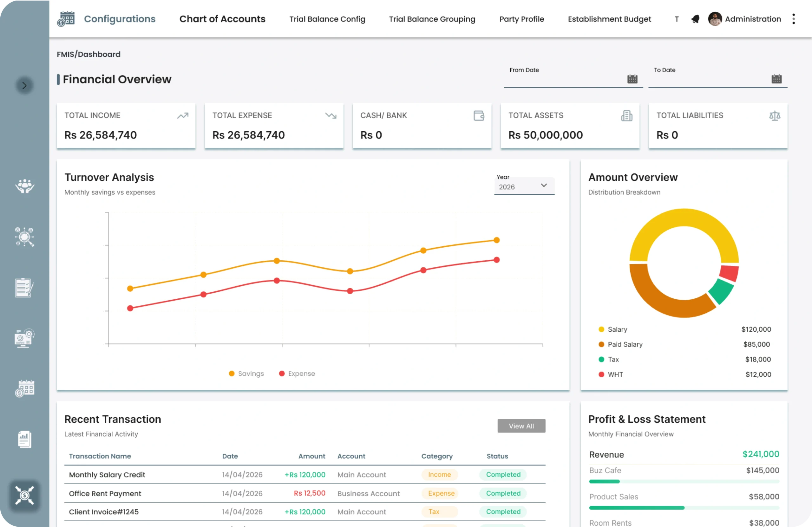Open the Establishment Budget tab
Image resolution: width=812 pixels, height=527 pixels.
(x=609, y=19)
